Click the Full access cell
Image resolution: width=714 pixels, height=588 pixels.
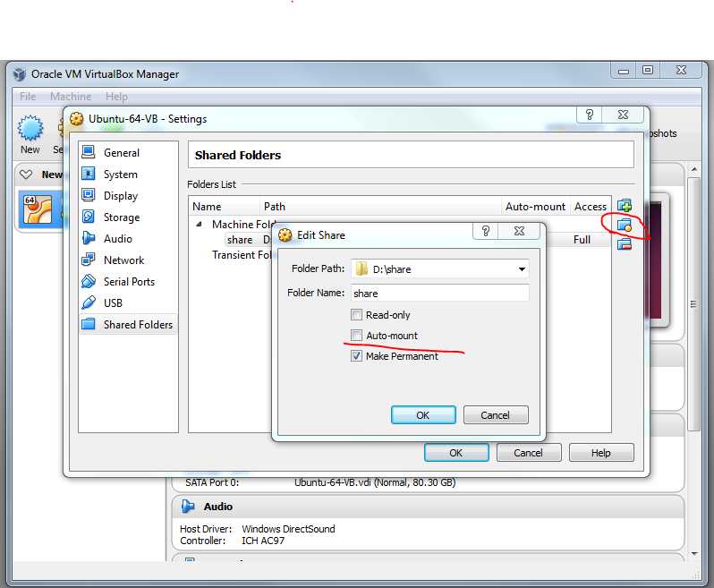[x=582, y=240]
